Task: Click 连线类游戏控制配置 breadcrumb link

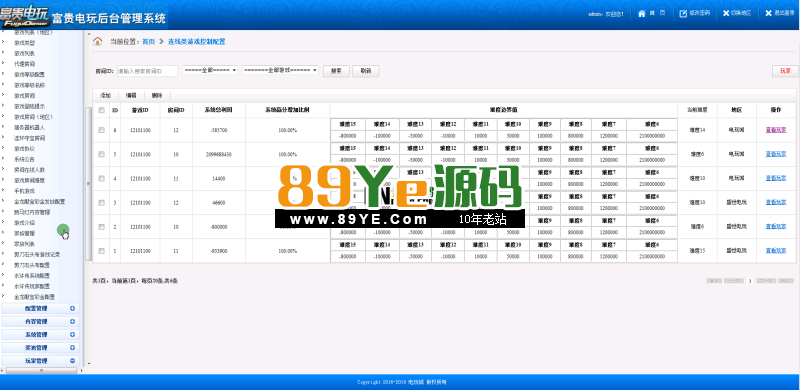Action: (196, 42)
